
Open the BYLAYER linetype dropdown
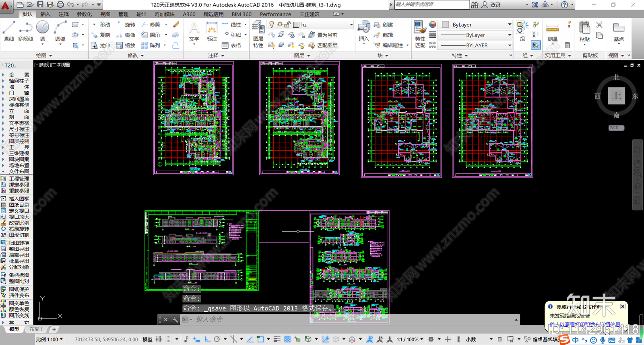point(510,45)
